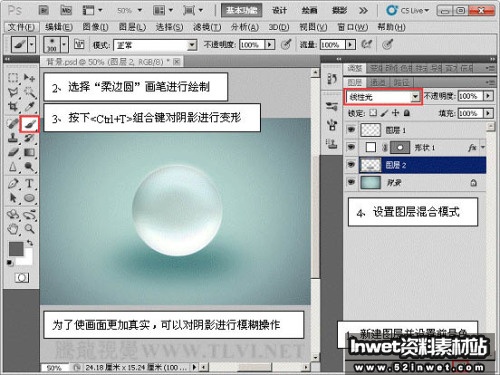Select the Gradient tool
Screen dimensions: 500x375
(30, 153)
